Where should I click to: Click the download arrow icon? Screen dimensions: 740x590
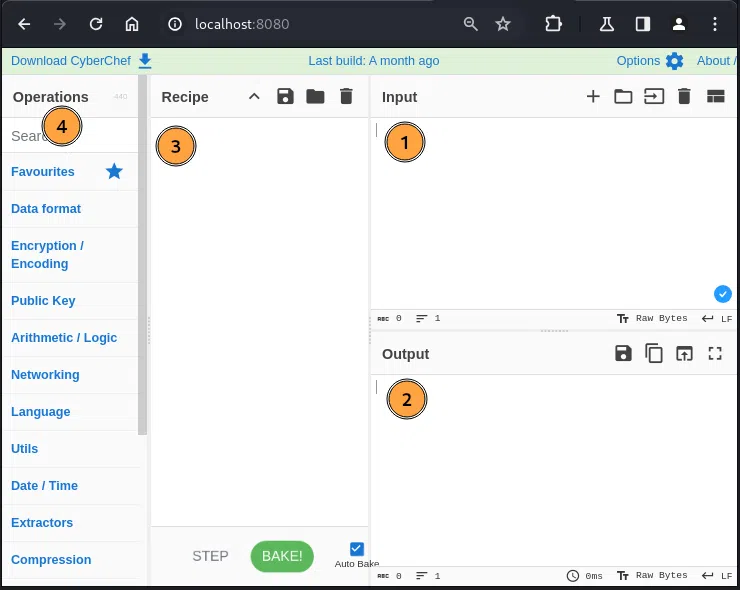pos(145,61)
